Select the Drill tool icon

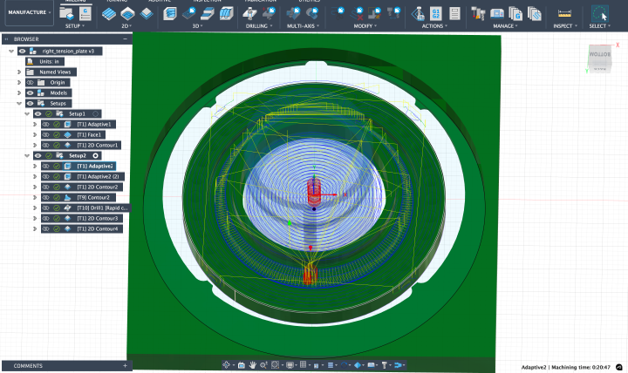tap(250, 14)
